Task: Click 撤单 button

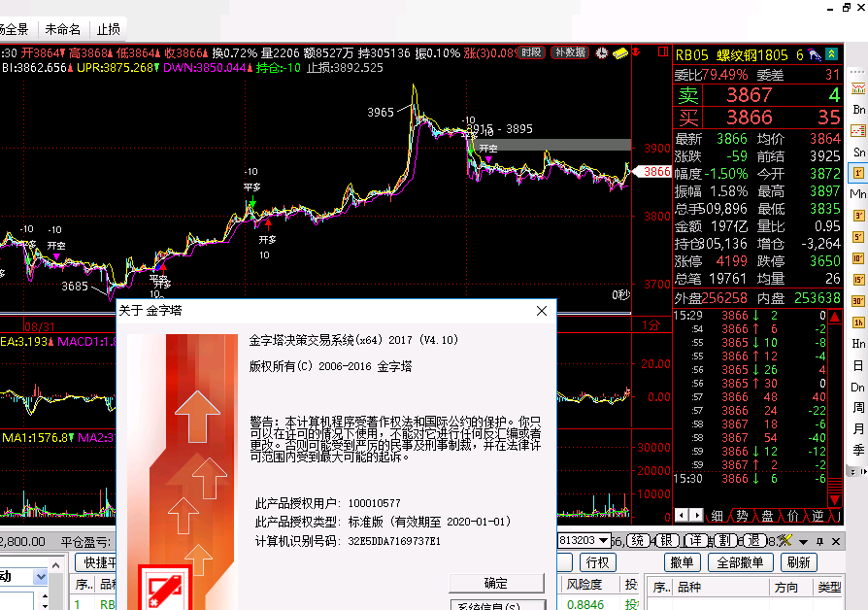Action: pos(682,563)
